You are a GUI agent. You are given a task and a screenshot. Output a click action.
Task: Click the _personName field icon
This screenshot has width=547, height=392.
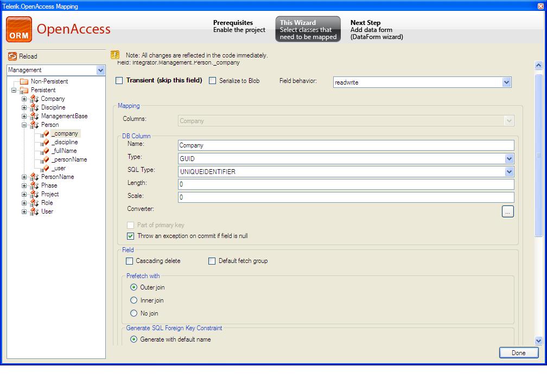[x=44, y=159]
